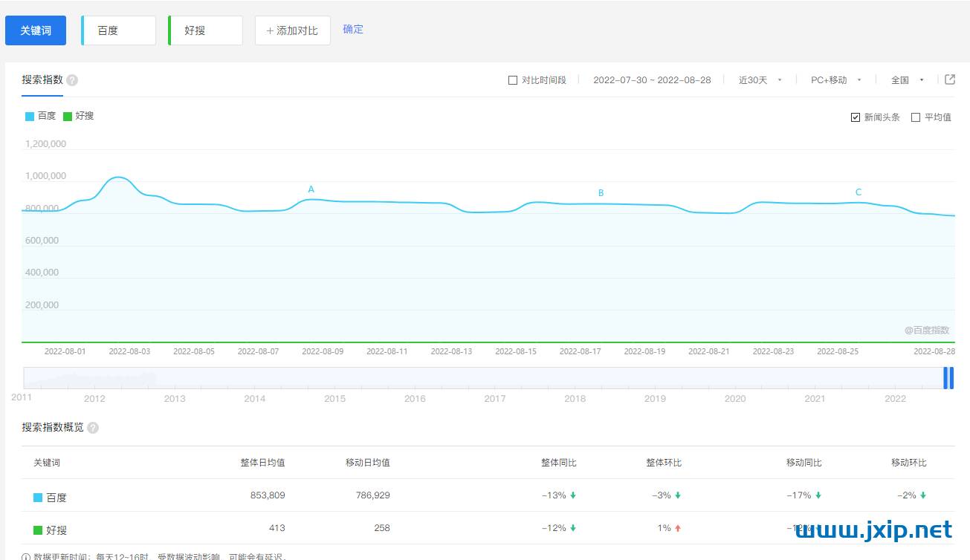Click the 移动同比 column header
970x560 pixels.
pyautogui.click(x=804, y=463)
